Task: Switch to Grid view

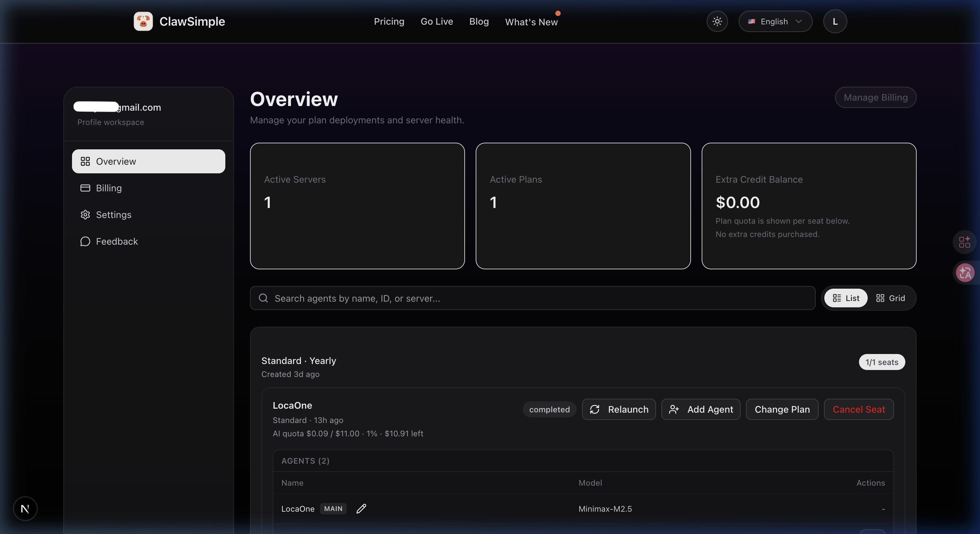Action: tap(890, 298)
